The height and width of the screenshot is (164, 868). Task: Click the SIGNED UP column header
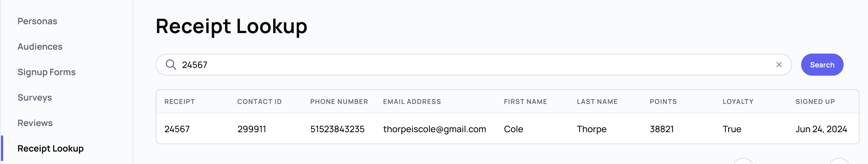[x=815, y=101]
